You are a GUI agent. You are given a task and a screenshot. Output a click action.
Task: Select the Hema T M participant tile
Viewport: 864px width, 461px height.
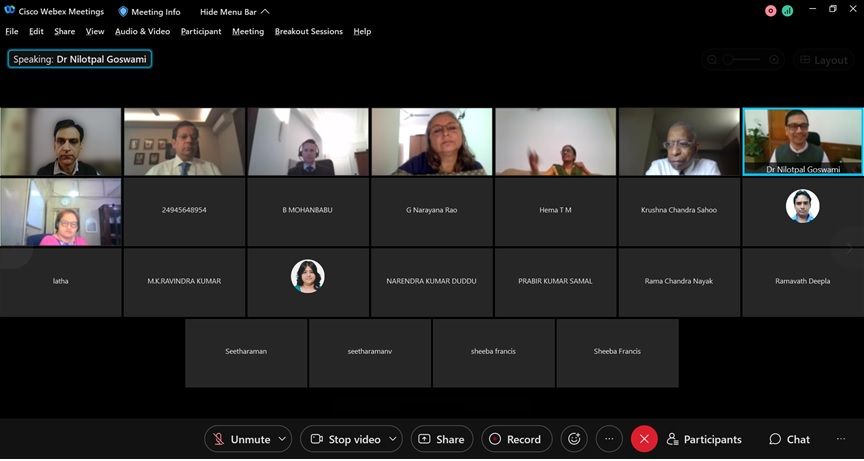coord(555,212)
